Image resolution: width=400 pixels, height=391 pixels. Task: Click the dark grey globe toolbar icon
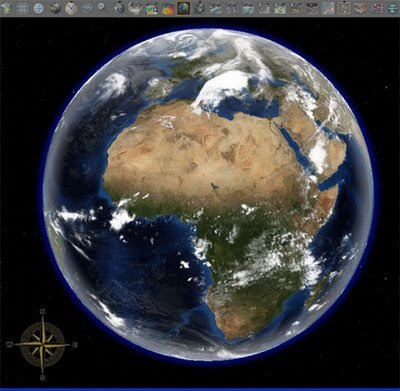(x=55, y=8)
